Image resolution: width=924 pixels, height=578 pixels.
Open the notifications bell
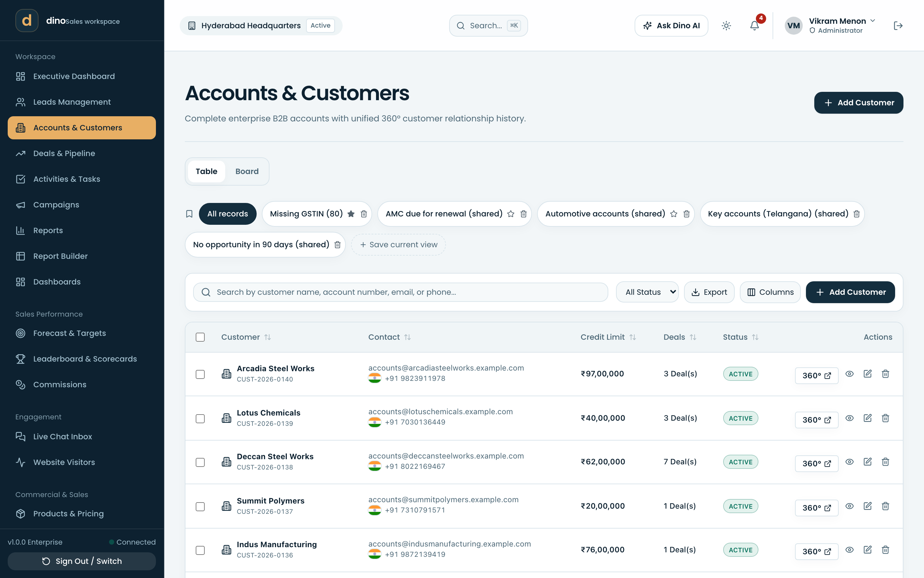755,26
